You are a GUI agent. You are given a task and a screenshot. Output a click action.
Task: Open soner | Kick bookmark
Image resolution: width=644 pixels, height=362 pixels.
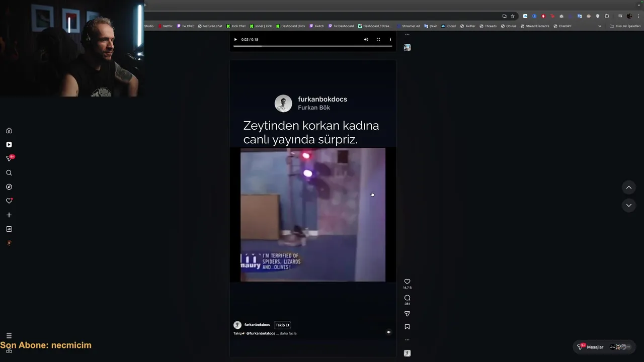point(261,26)
